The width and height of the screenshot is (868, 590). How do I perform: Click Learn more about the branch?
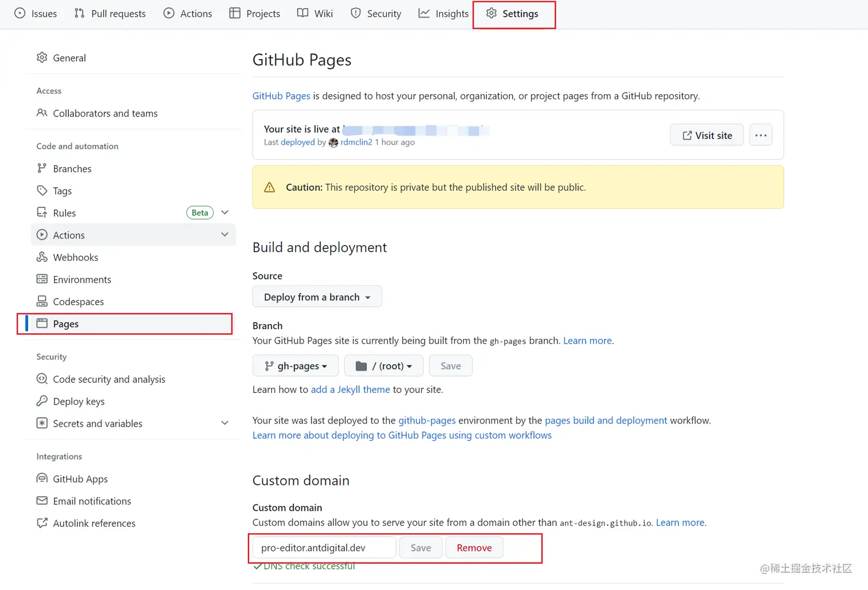(x=587, y=341)
